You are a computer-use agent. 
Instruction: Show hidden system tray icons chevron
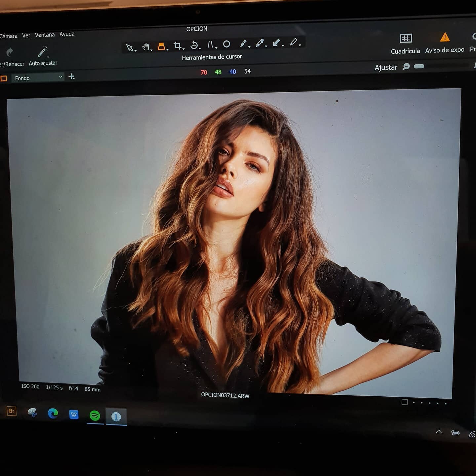coord(439,432)
